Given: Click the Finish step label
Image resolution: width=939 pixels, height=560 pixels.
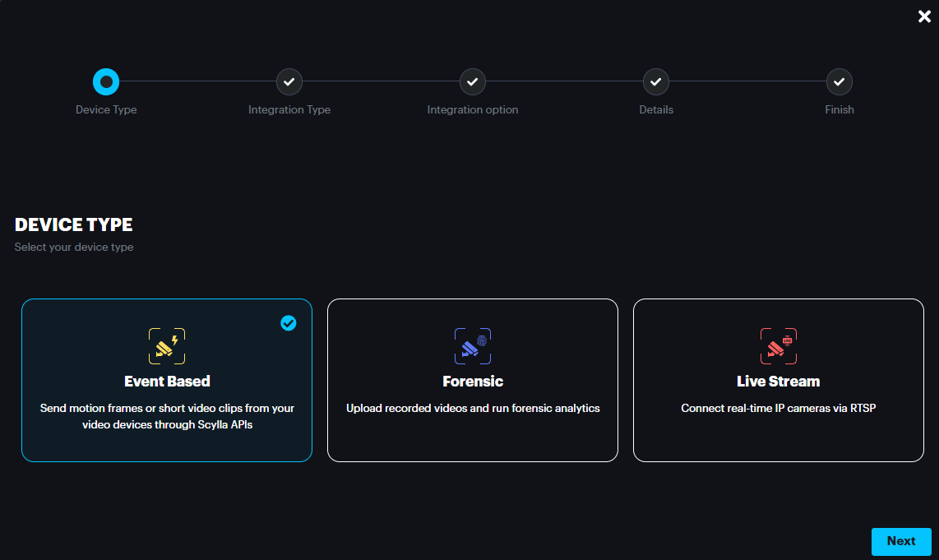Looking at the screenshot, I should (x=840, y=109).
